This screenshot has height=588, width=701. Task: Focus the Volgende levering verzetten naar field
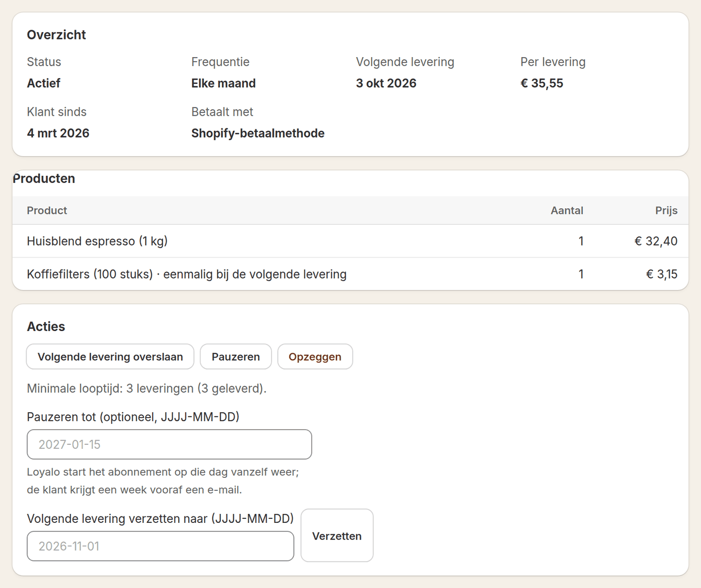point(160,546)
